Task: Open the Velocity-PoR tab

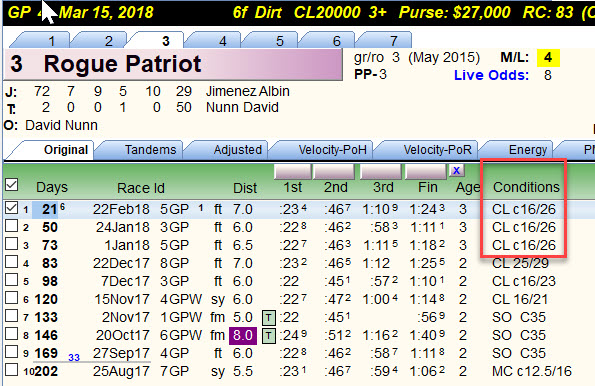Action: (x=427, y=150)
